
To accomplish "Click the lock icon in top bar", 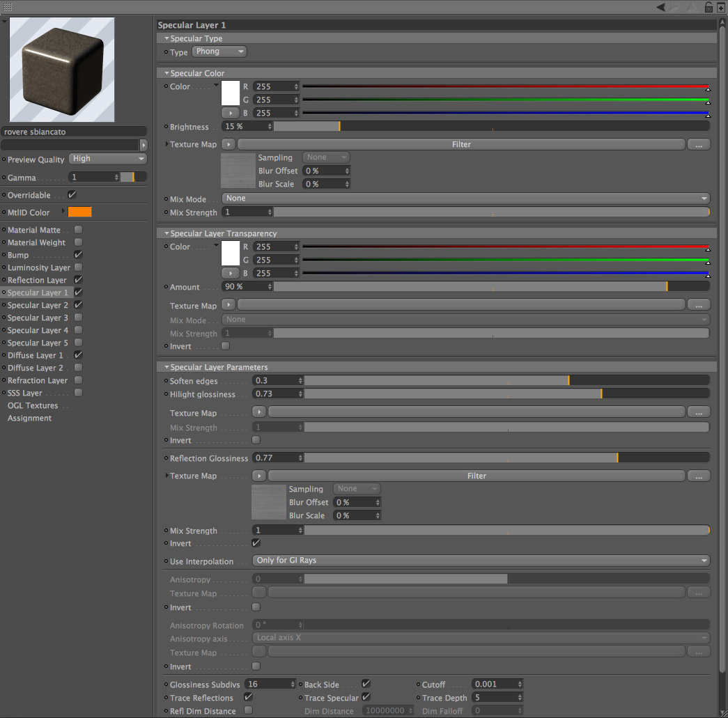I will click(708, 7).
